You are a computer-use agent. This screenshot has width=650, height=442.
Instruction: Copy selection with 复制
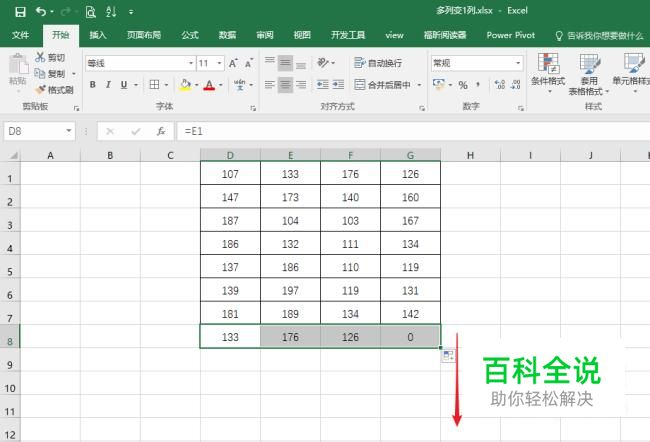click(x=50, y=73)
